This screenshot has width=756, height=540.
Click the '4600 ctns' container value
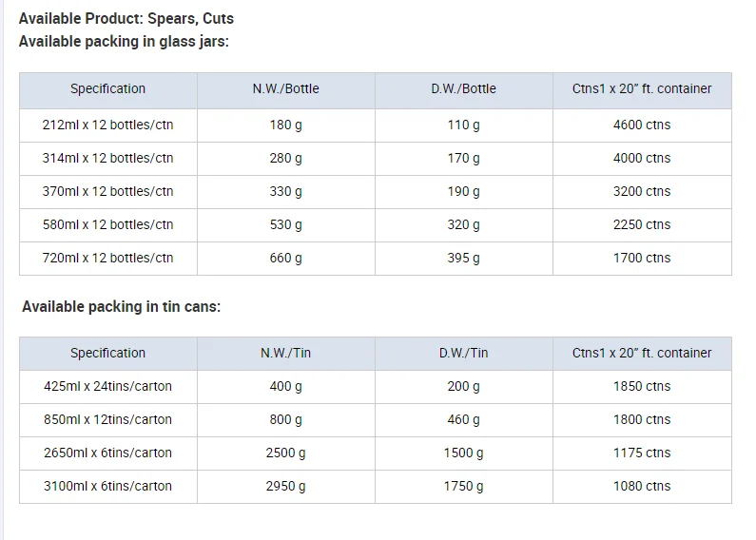point(642,125)
